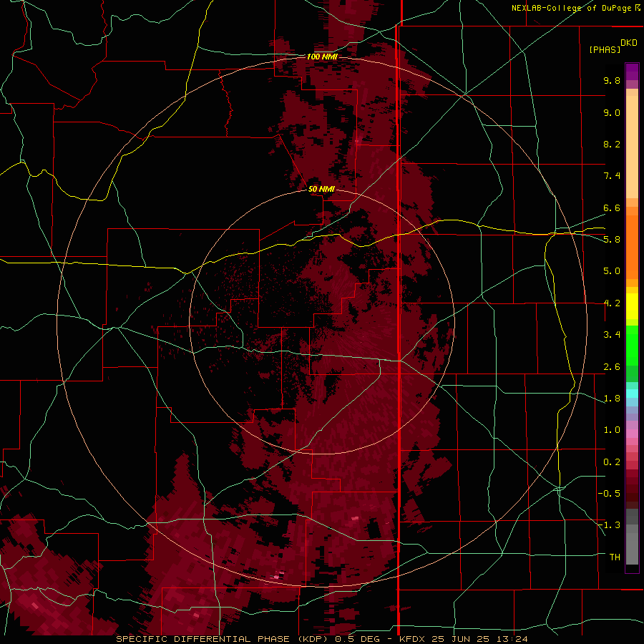Click the 6.6 scale value
Image resolution: width=644 pixels, height=644 pixels.
click(612, 208)
